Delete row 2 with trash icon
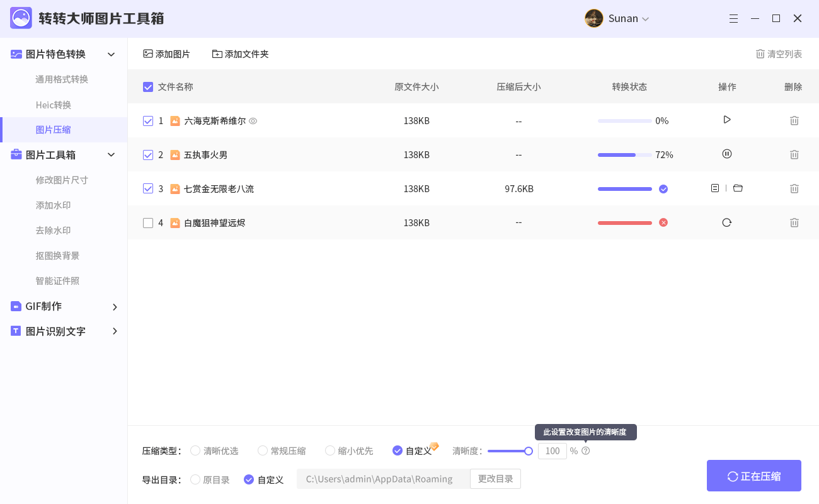Image resolution: width=819 pixels, height=504 pixels. pyautogui.click(x=794, y=154)
